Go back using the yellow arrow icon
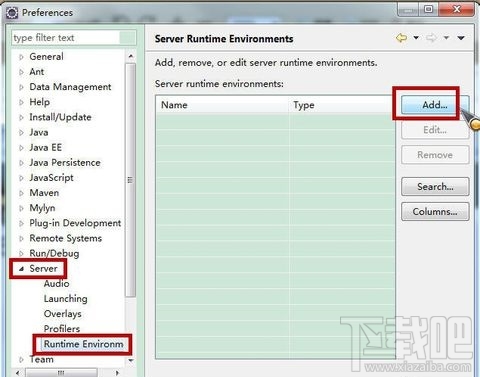Screen dimensions: 480x377 tap(401, 38)
